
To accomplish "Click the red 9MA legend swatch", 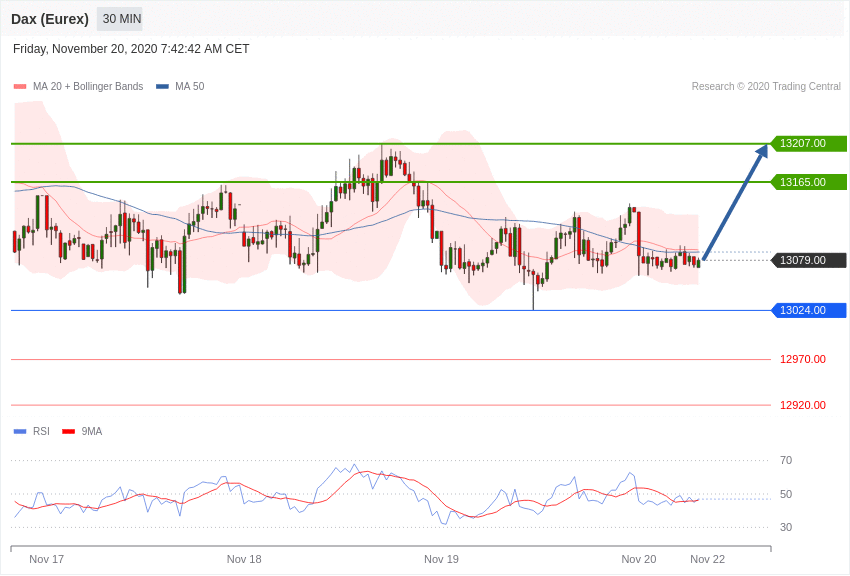I will (69, 432).
